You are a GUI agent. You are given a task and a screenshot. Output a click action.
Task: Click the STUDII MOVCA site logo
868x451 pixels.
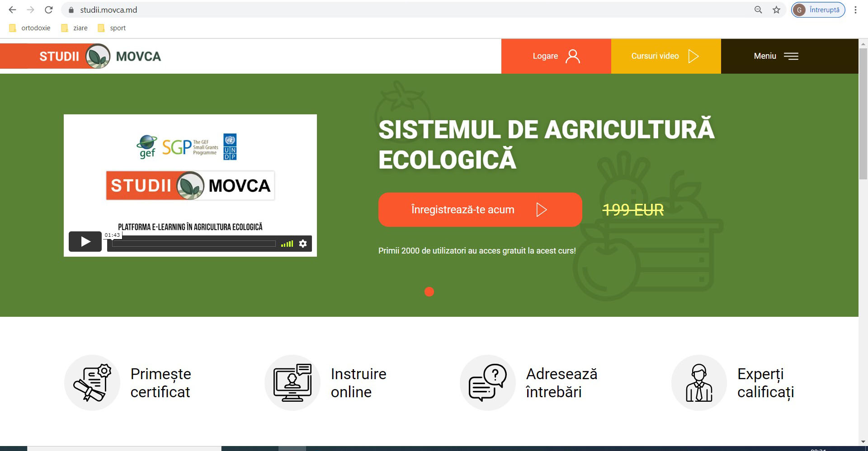point(99,56)
